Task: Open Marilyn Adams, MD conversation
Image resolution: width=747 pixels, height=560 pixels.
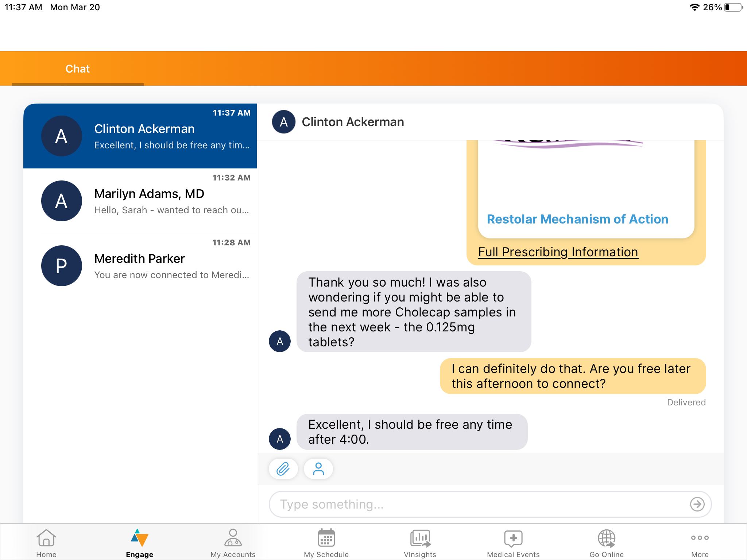Action: point(149,201)
